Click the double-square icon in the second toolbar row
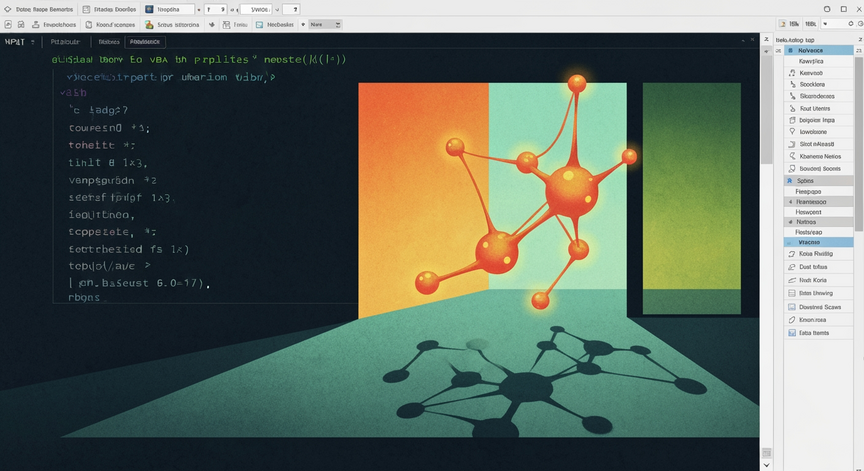The width and height of the screenshot is (864, 471). (x=21, y=24)
